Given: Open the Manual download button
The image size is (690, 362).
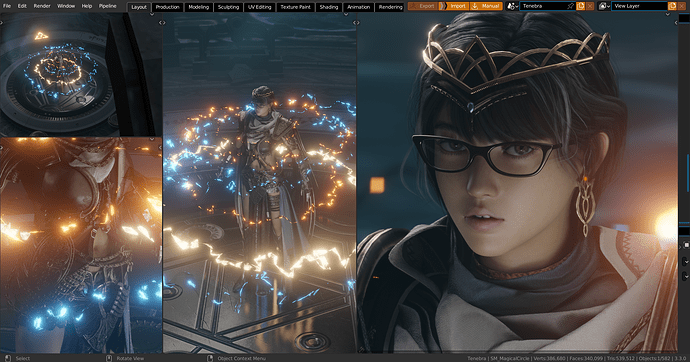Looking at the screenshot, I should coord(486,6).
